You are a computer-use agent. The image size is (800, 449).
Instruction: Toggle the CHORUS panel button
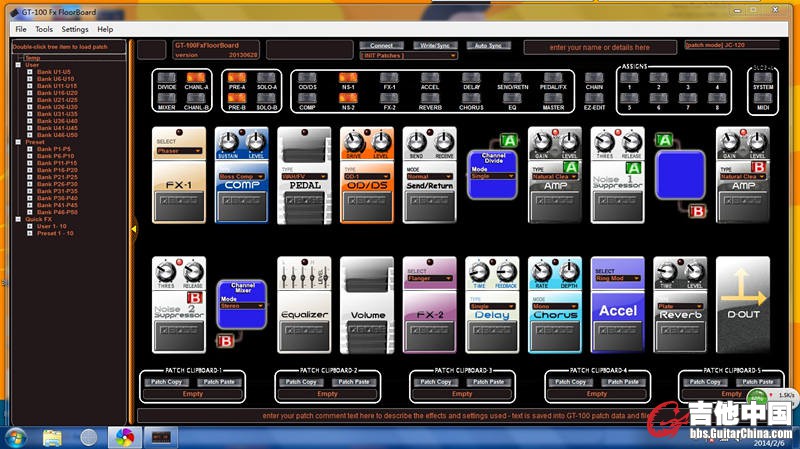pyautogui.click(x=471, y=98)
